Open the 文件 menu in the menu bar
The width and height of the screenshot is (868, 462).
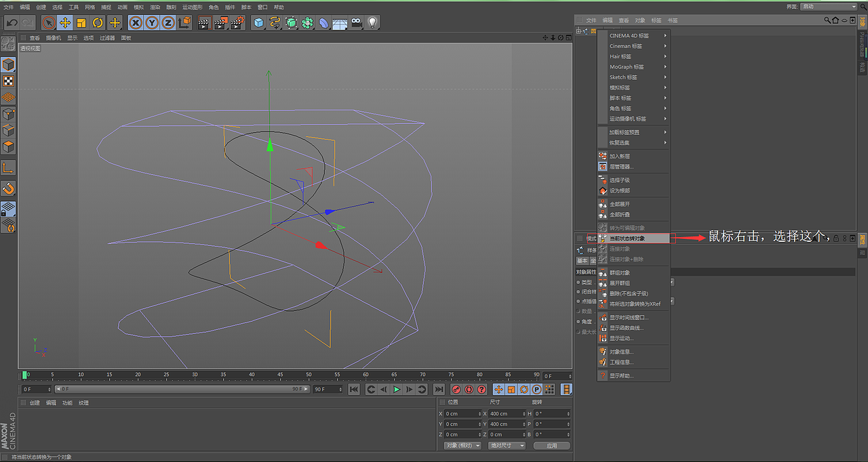pyautogui.click(x=8, y=7)
